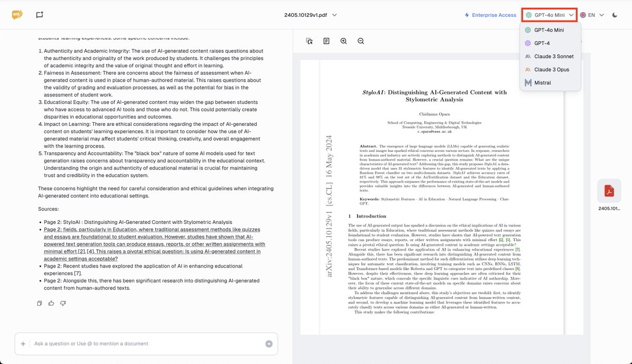Open the EN language selector

tap(591, 15)
